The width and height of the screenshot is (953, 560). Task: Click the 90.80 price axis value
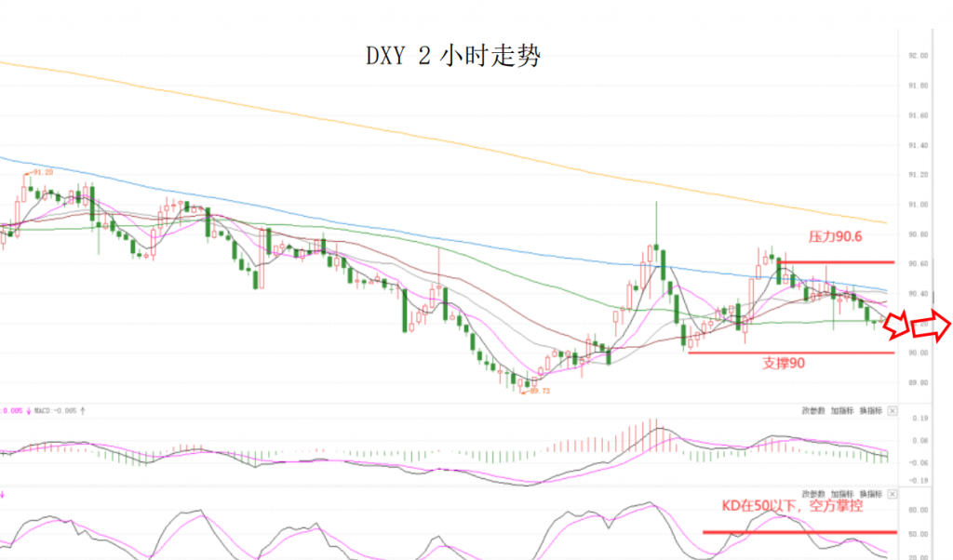919,234
